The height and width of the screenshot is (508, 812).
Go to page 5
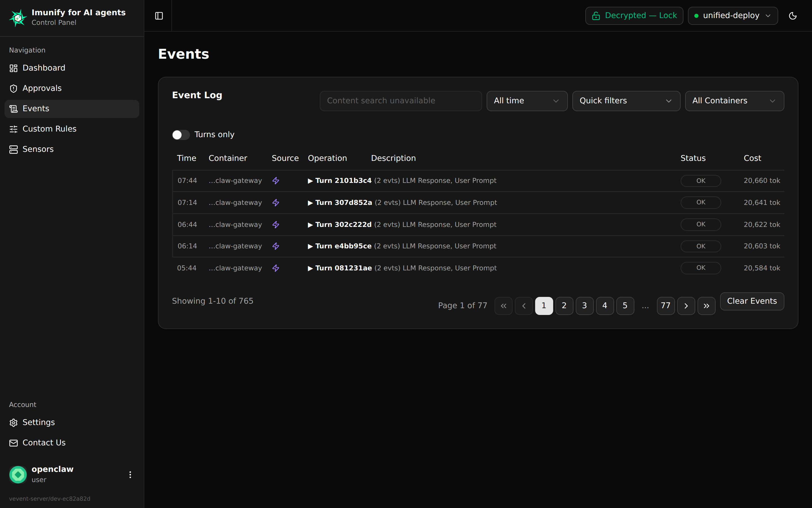pyautogui.click(x=625, y=306)
